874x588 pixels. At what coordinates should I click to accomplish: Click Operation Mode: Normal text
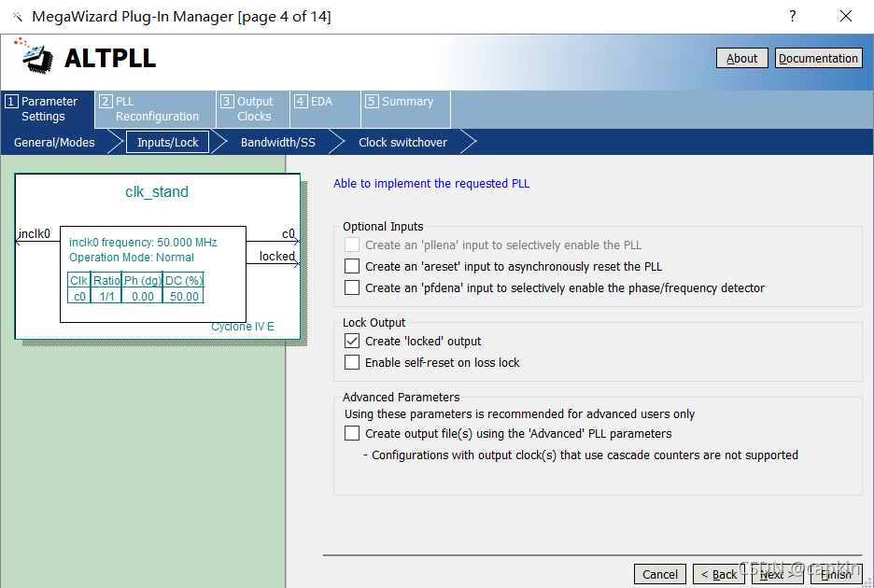pyautogui.click(x=132, y=258)
